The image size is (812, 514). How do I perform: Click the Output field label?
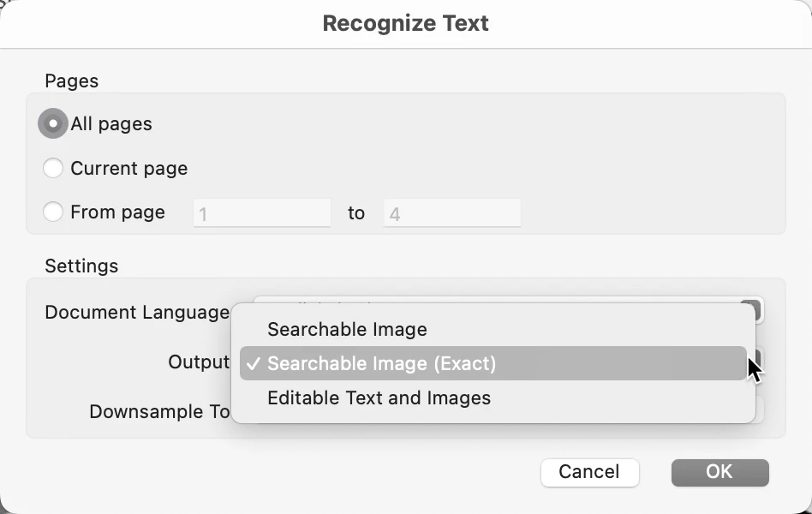pyautogui.click(x=199, y=362)
